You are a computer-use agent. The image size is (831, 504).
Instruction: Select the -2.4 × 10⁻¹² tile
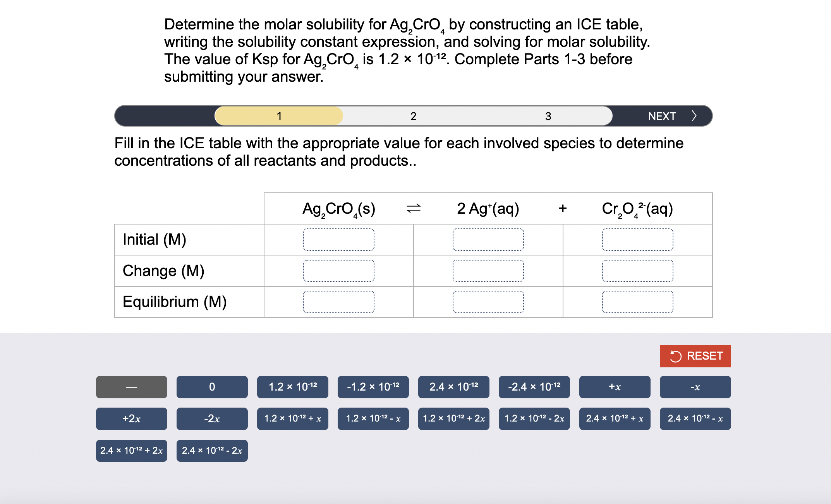(x=534, y=387)
